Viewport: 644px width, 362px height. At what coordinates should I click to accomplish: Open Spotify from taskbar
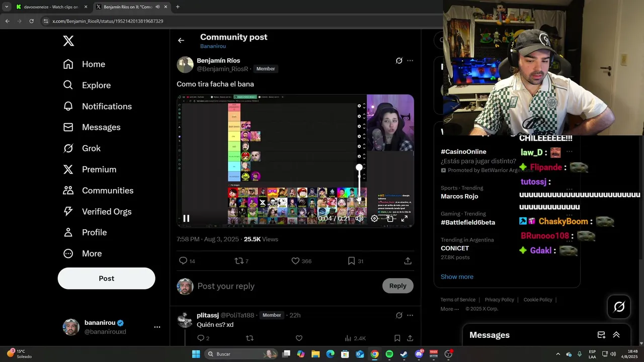click(389, 354)
